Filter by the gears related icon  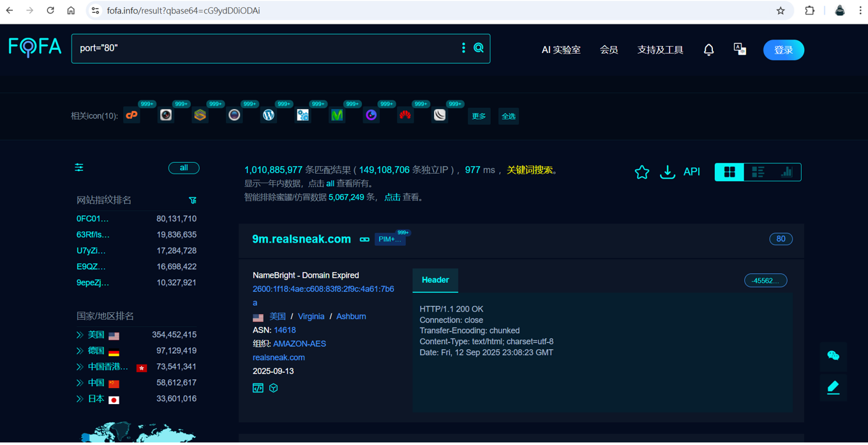pyautogui.click(x=303, y=116)
